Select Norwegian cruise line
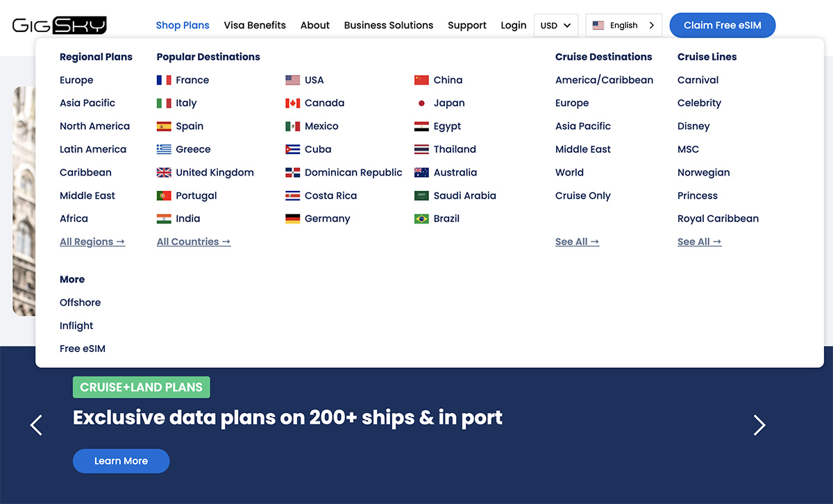 (703, 172)
